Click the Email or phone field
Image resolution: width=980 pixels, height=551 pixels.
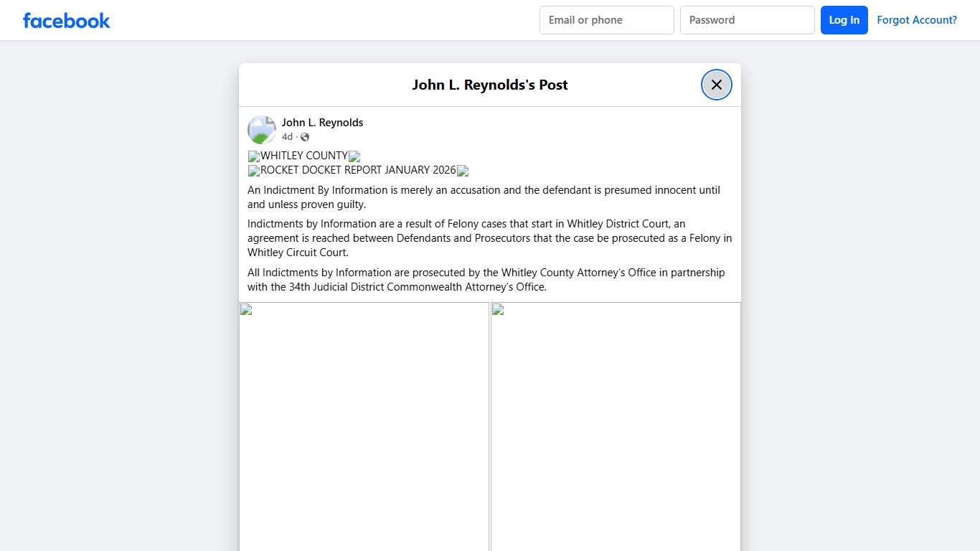coord(606,20)
